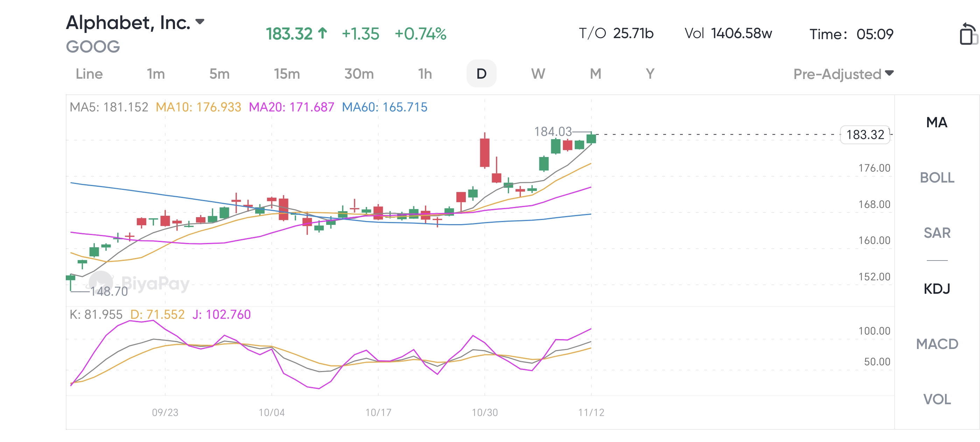980x442 pixels.
Task: Click the 100.00 KDJ axis label
Action: coord(874,331)
